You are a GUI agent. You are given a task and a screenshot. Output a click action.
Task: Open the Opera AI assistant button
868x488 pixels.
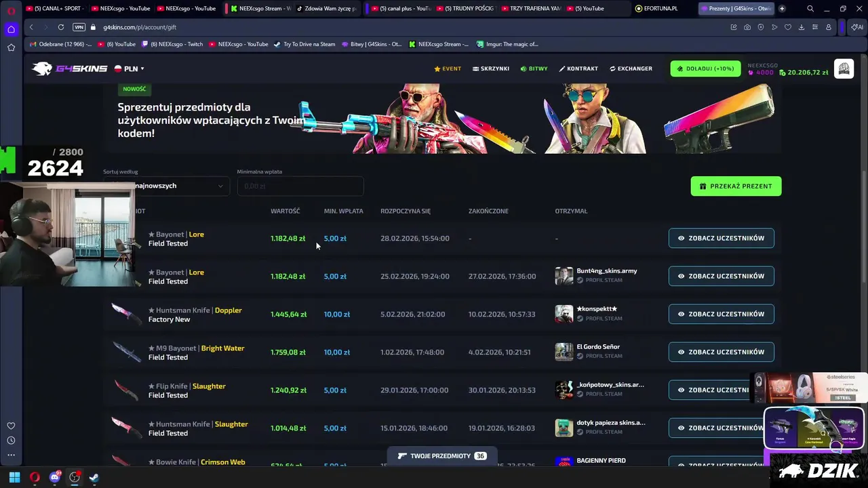(x=856, y=27)
